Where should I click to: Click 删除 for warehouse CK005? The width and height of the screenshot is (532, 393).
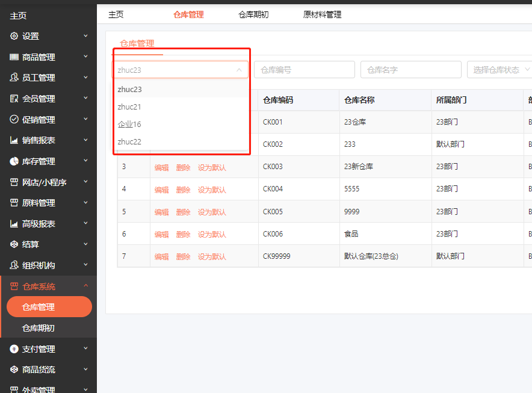click(183, 212)
